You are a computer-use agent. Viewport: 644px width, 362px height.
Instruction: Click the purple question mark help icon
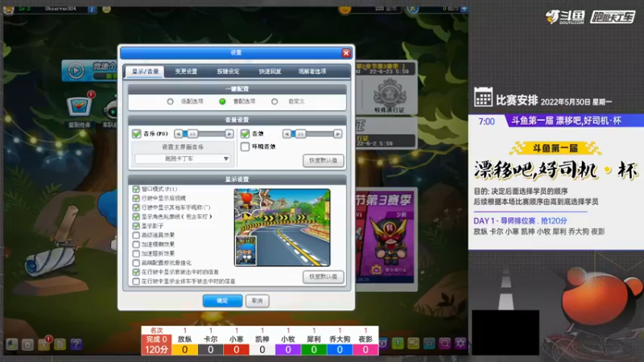[76, 344]
